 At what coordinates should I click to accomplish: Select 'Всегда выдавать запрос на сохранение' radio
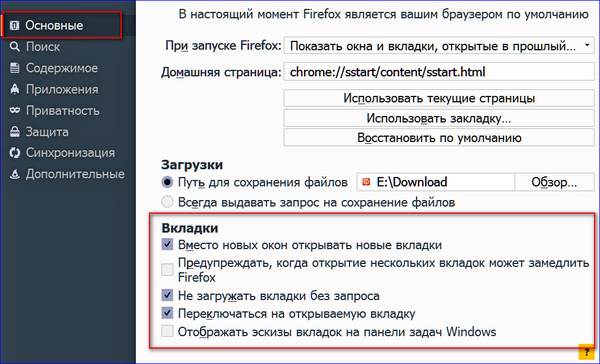click(x=167, y=202)
